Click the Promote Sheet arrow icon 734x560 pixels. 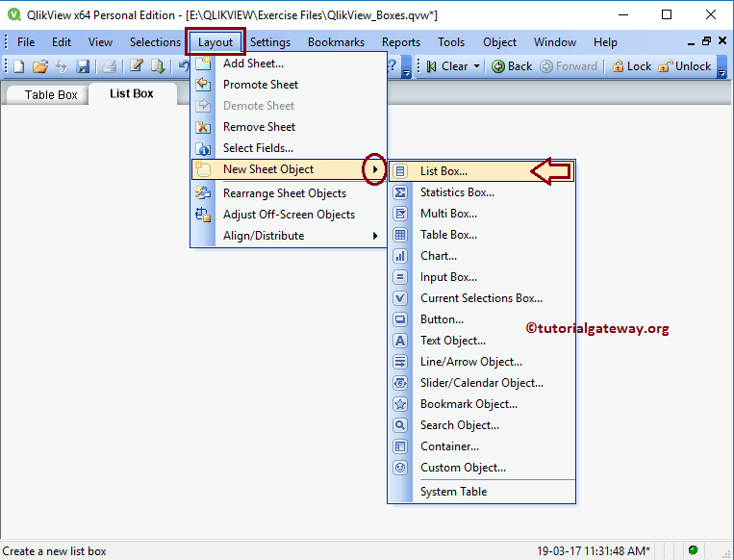(x=203, y=85)
